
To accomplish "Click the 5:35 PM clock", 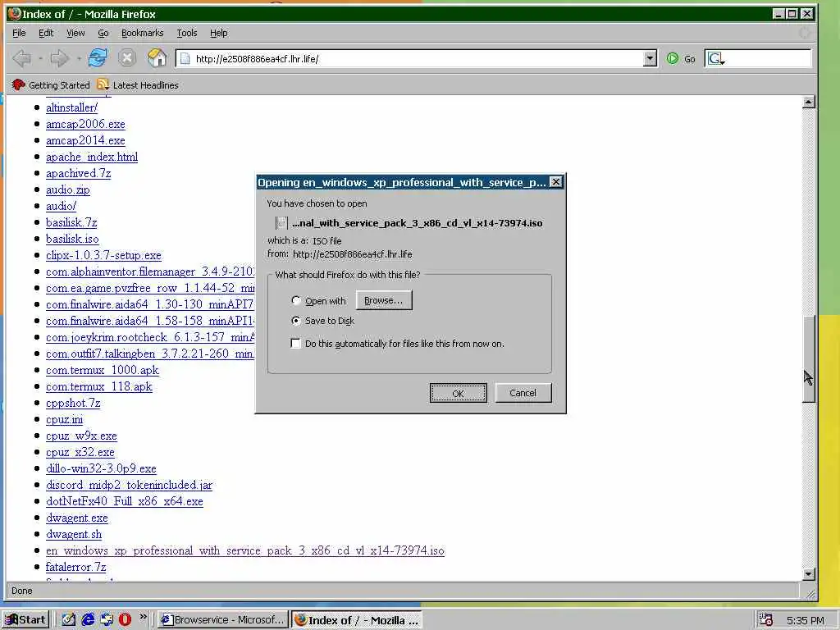I will (806, 620).
